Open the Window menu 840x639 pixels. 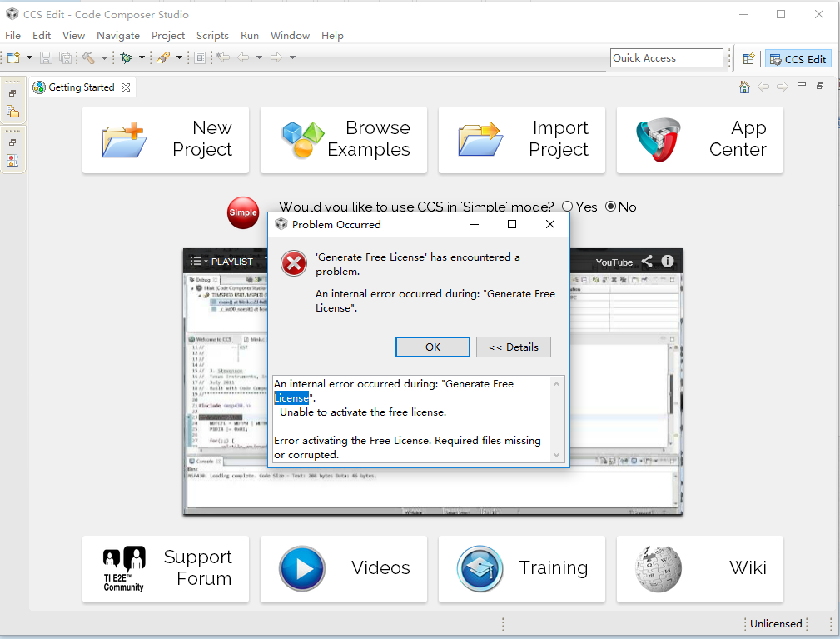(x=290, y=35)
